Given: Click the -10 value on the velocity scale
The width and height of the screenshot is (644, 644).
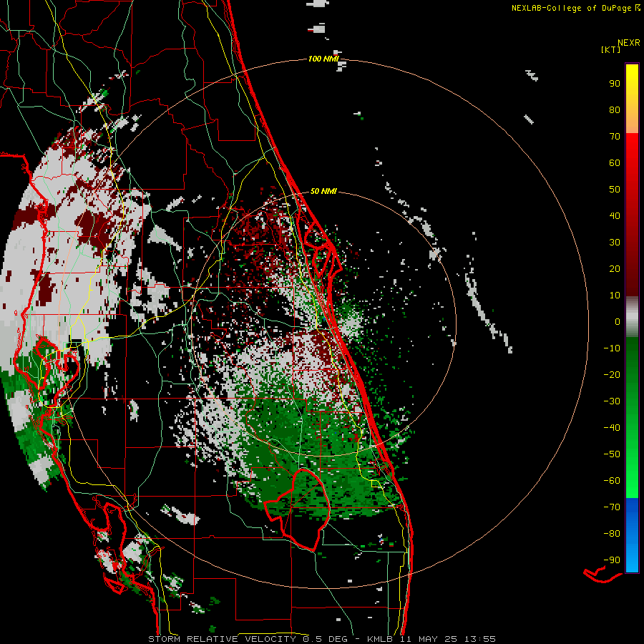Looking at the screenshot, I should (612, 348).
